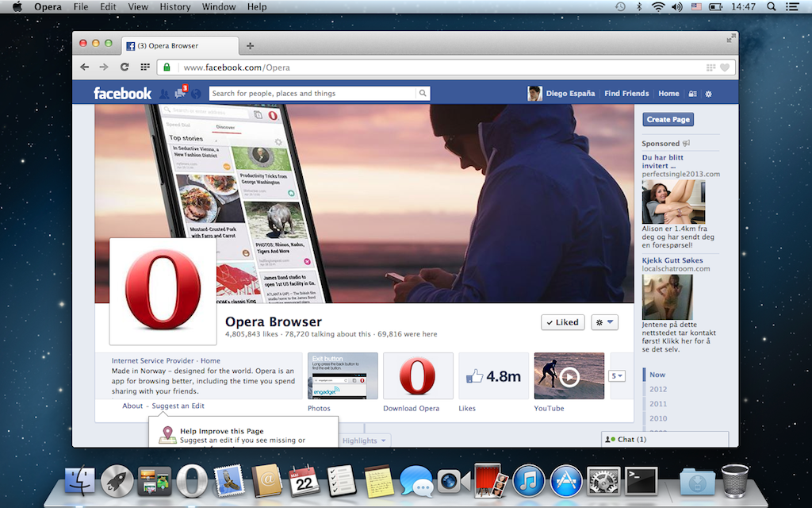Open a new tab with plus button
Viewport: 812px width, 508px height.
tap(251, 45)
